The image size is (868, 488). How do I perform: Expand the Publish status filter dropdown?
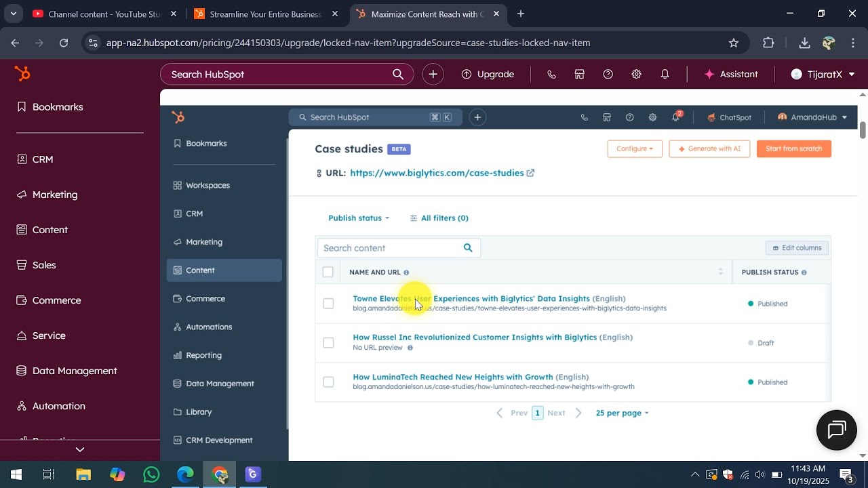tap(359, 218)
